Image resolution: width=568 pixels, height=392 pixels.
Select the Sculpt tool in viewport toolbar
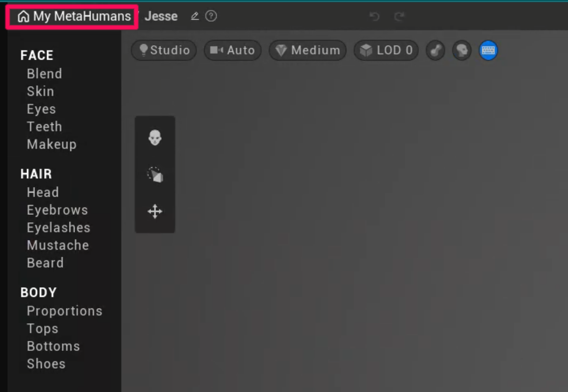155,175
